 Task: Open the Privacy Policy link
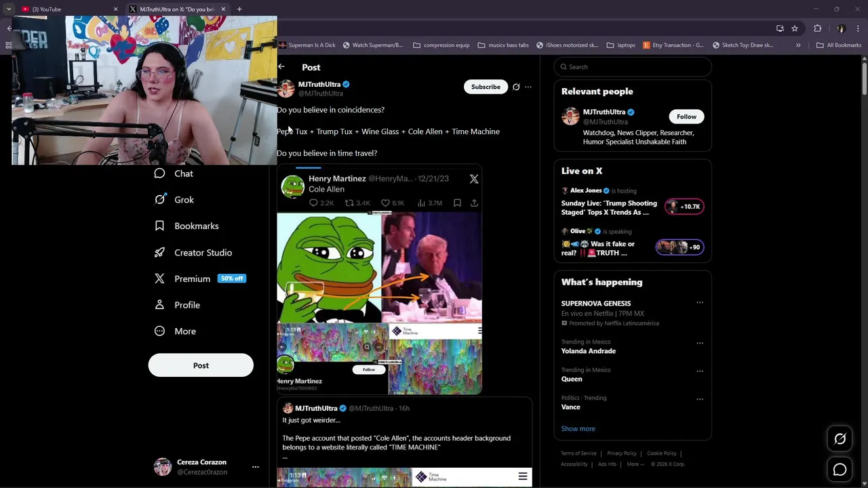pos(621,453)
